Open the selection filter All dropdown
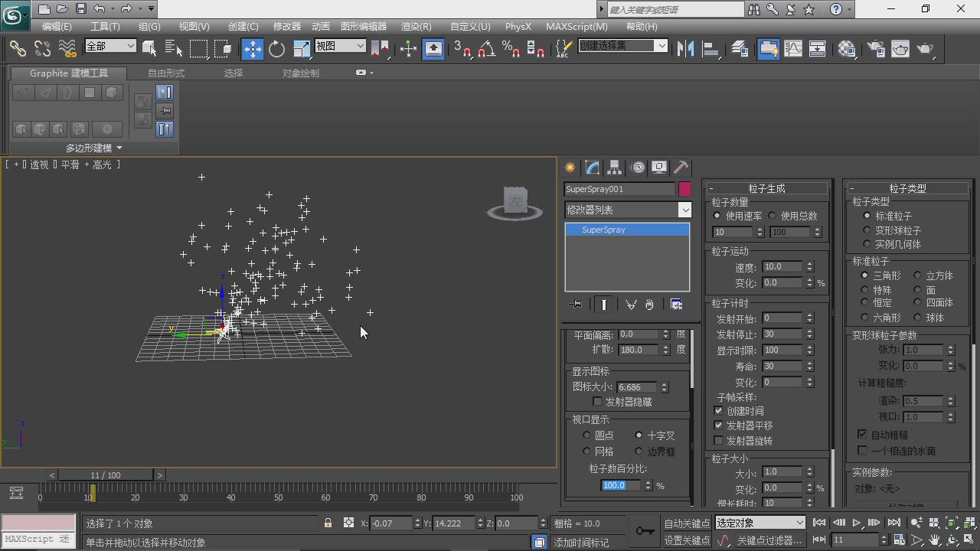Image resolution: width=980 pixels, height=551 pixels. coord(110,46)
